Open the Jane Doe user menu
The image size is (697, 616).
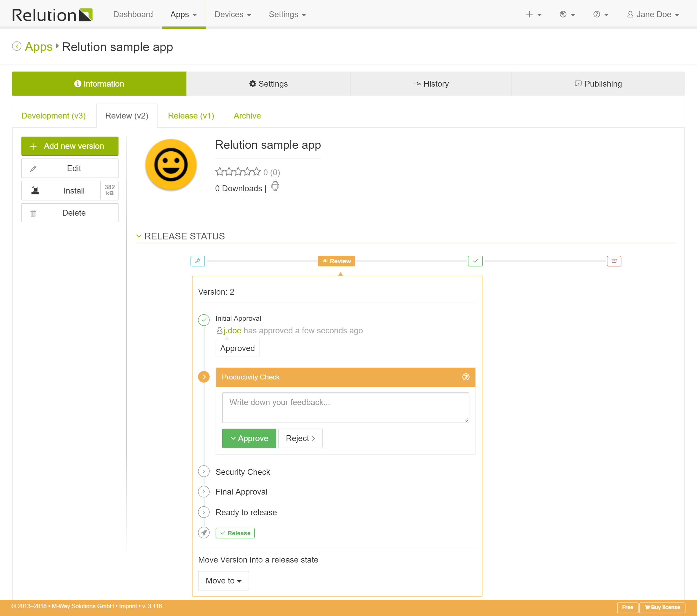[x=653, y=14]
